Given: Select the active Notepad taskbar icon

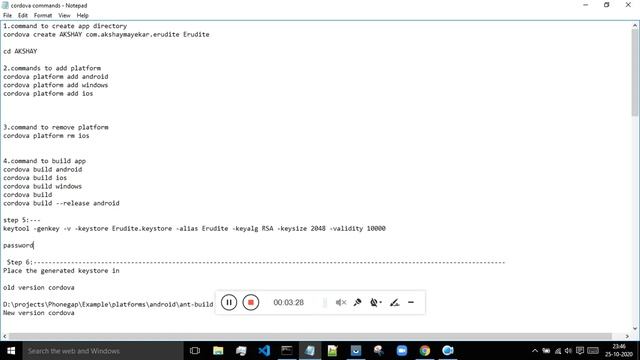Looking at the screenshot, I should [310, 351].
